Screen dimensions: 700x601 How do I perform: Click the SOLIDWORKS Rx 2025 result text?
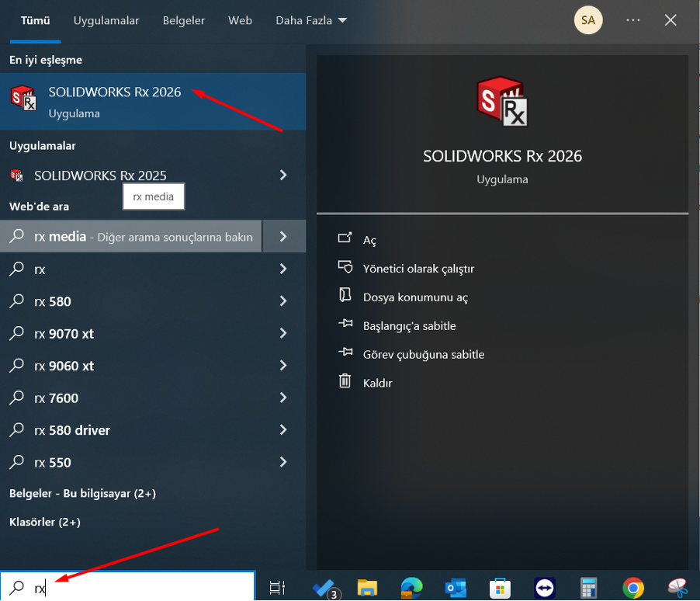coord(100,175)
